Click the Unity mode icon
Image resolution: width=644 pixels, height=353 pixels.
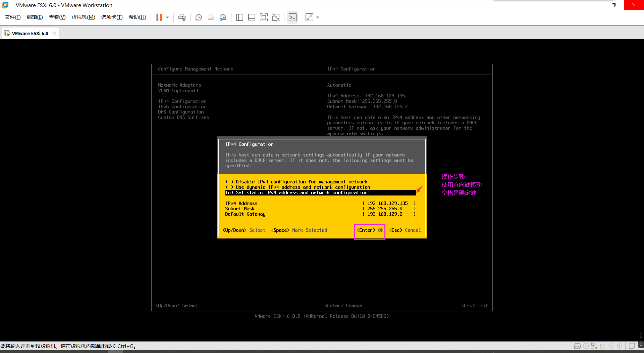click(x=276, y=17)
